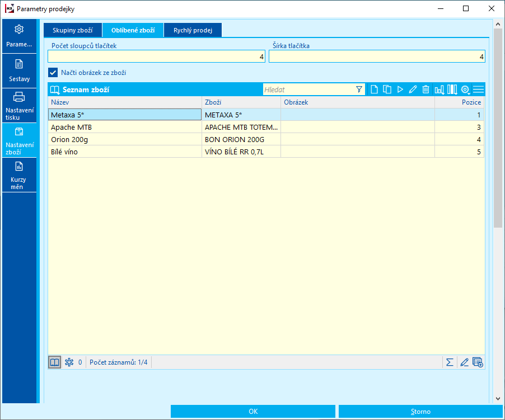Click the OK button

(x=253, y=412)
